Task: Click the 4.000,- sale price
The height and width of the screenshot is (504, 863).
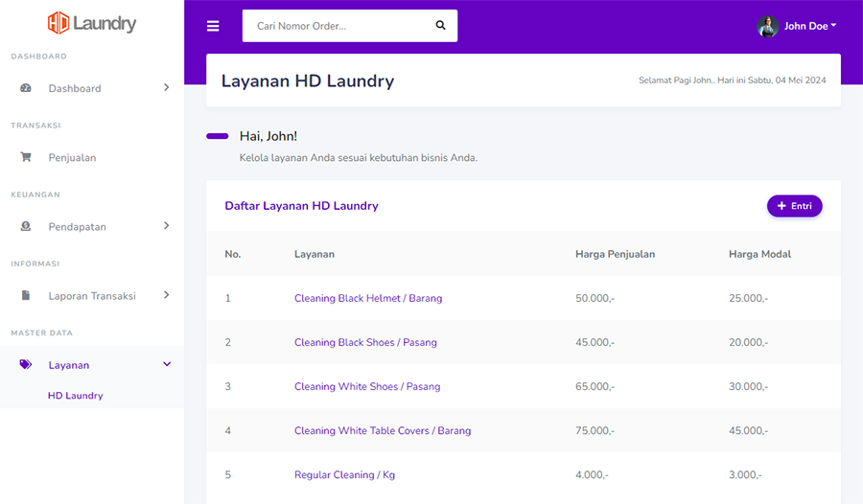Action: tap(593, 475)
